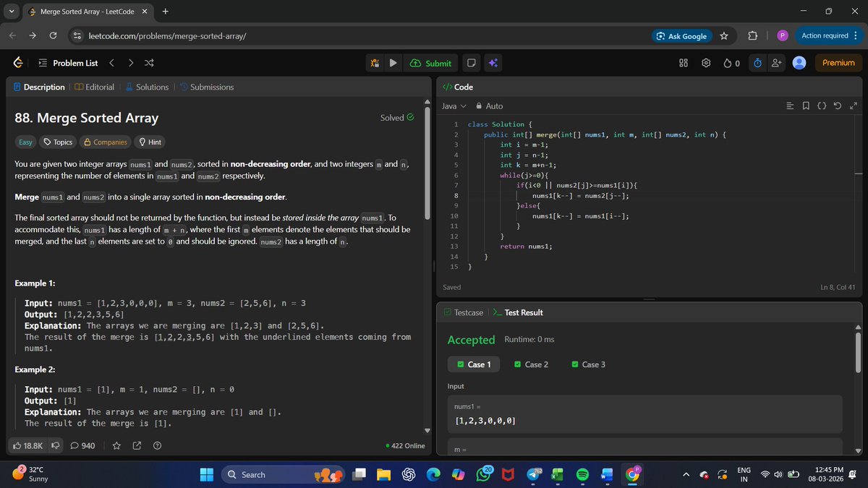Open the AI sparkle assistant icon
This screenshot has height=488, width=868.
tap(493, 63)
